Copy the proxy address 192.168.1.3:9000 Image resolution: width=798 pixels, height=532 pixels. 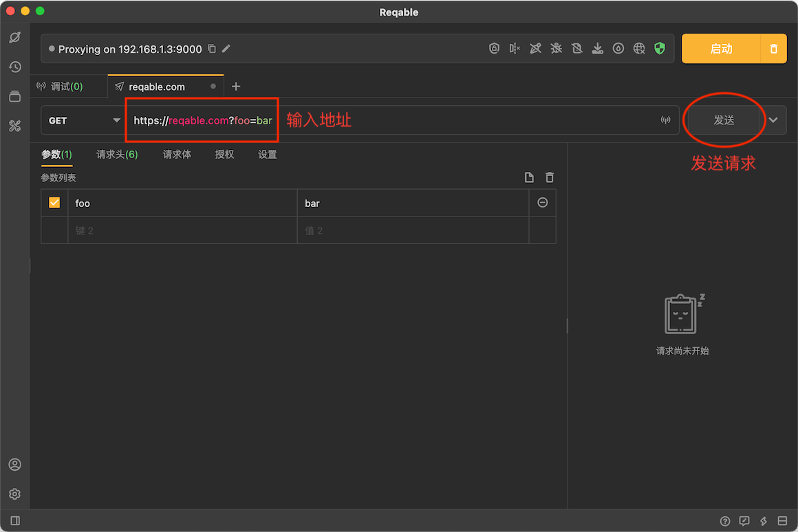[212, 49]
